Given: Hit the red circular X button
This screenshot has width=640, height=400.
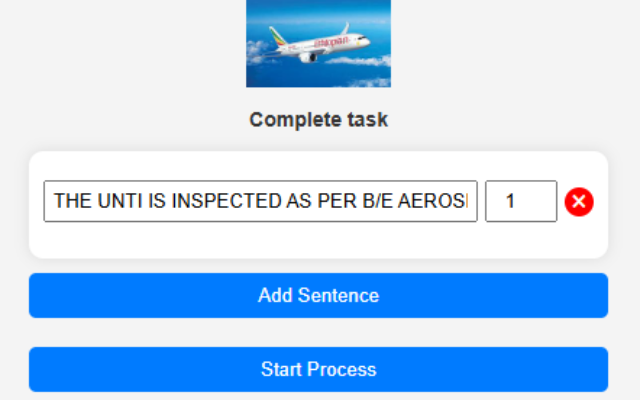Looking at the screenshot, I should [579, 202].
